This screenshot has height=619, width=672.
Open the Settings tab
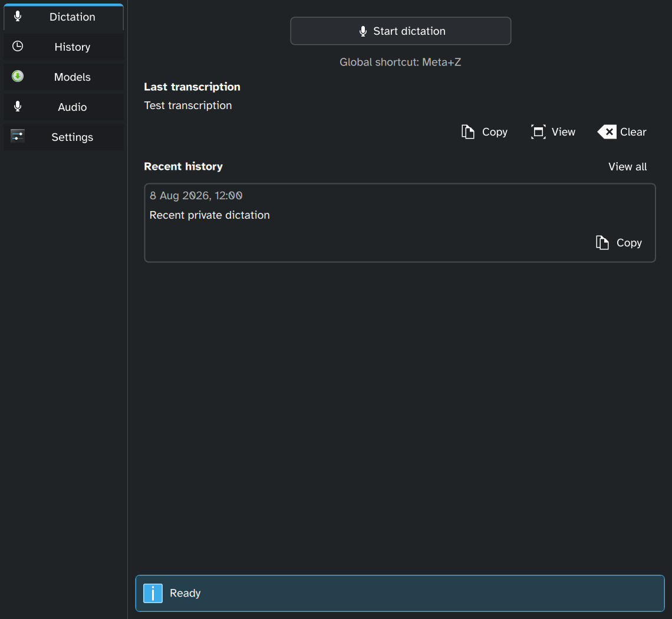(64, 137)
